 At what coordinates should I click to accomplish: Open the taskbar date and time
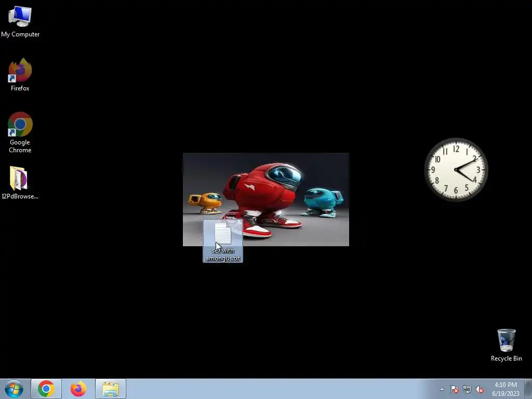tap(506, 389)
